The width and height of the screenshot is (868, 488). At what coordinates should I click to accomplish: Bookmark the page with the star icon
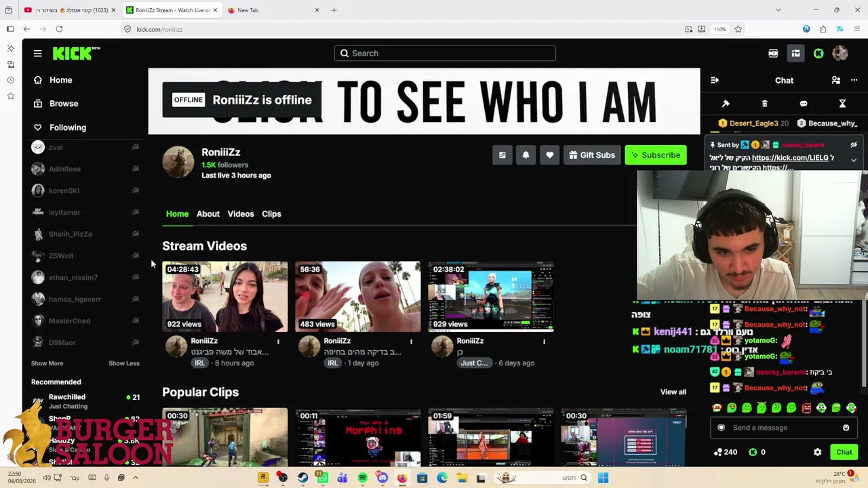738,29
